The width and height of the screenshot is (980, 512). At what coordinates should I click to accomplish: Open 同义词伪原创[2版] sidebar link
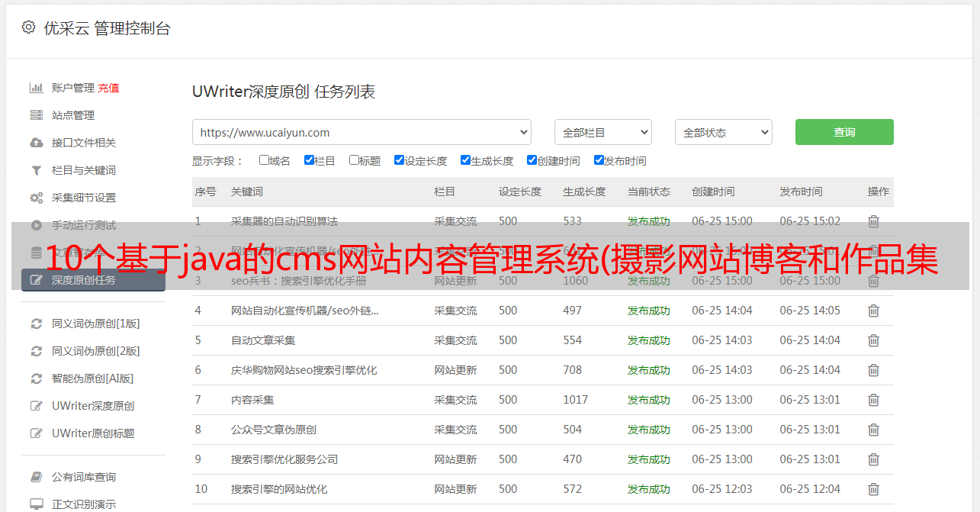95,351
